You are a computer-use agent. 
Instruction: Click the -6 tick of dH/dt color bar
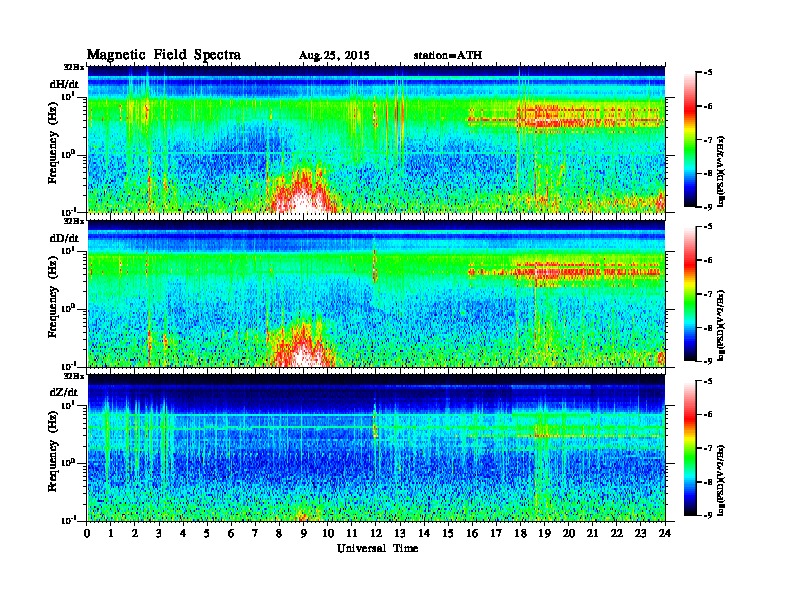pyautogui.click(x=708, y=106)
